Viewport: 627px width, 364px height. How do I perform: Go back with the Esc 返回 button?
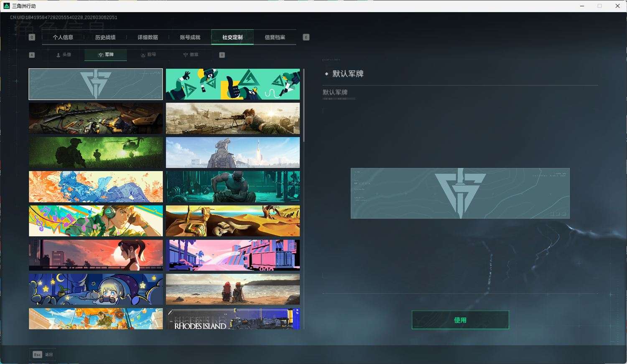tap(43, 354)
